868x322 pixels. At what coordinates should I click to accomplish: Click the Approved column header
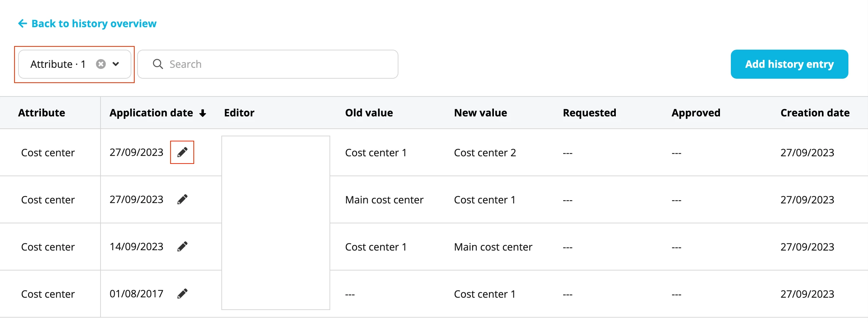point(696,113)
